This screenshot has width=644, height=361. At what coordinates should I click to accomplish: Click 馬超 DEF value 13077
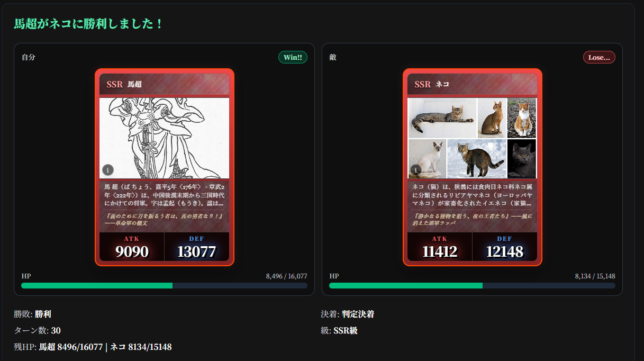click(x=197, y=251)
